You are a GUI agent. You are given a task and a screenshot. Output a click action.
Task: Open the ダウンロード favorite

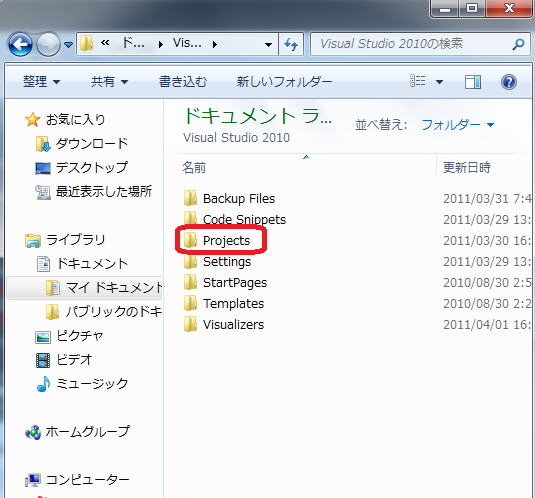[92, 144]
